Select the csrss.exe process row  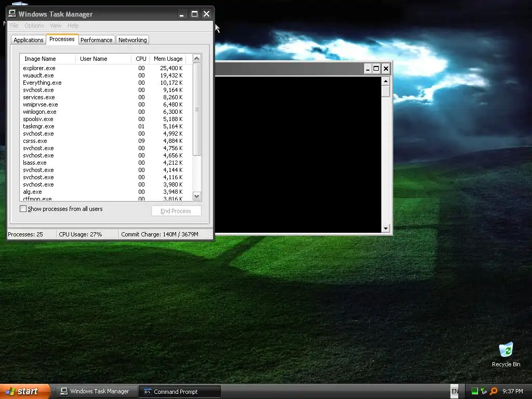(106, 141)
